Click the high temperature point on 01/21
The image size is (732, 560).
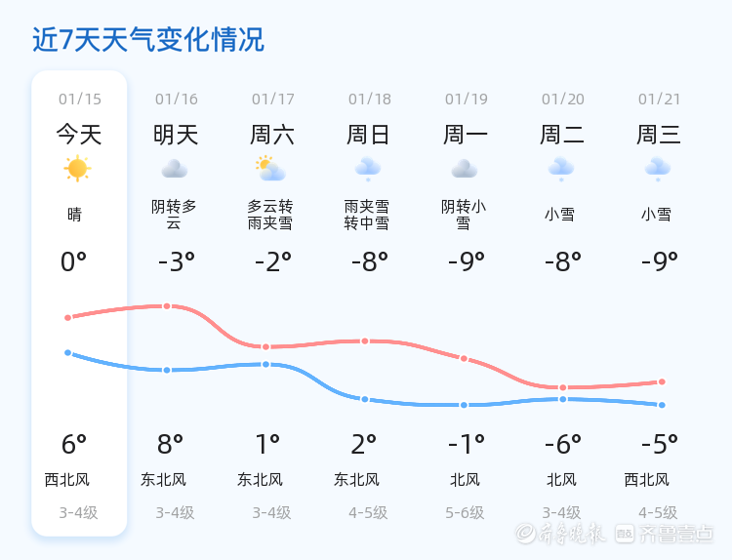click(x=662, y=381)
